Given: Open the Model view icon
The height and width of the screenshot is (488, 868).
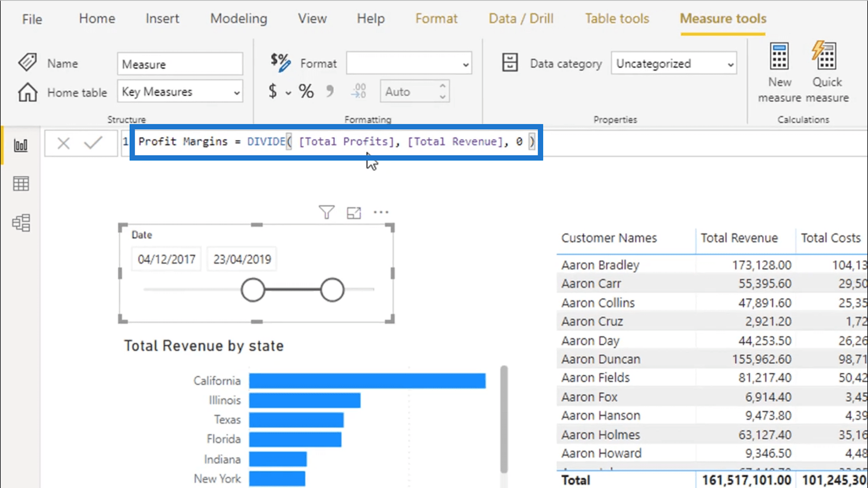Looking at the screenshot, I should [21, 223].
